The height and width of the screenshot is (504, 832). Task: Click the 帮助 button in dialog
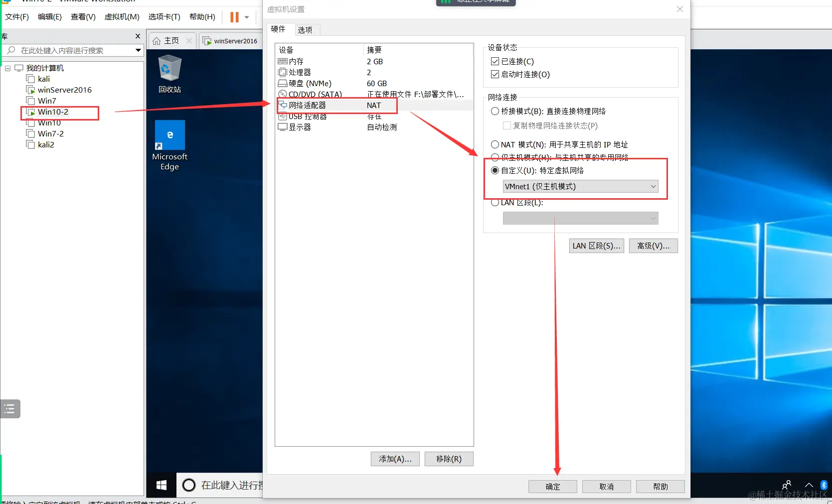click(x=661, y=487)
